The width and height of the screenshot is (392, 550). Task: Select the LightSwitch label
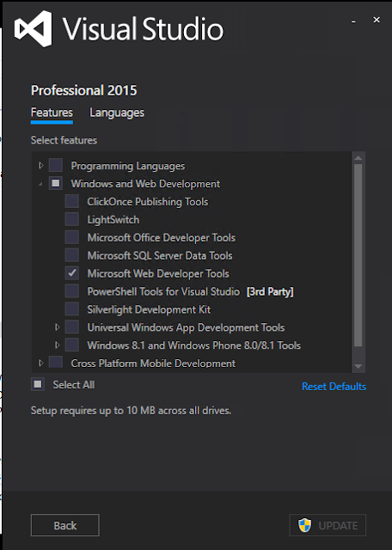[113, 220]
